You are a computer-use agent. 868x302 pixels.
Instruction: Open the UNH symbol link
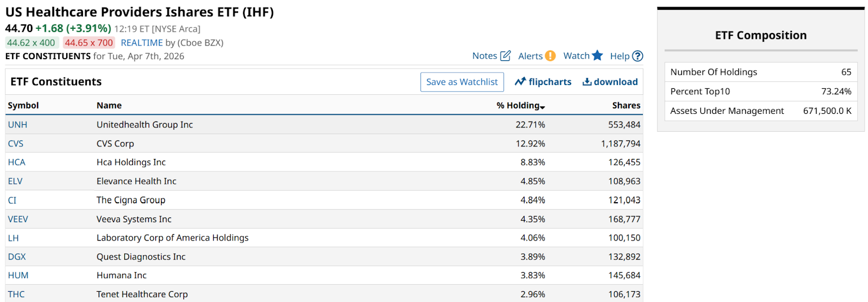pos(17,125)
